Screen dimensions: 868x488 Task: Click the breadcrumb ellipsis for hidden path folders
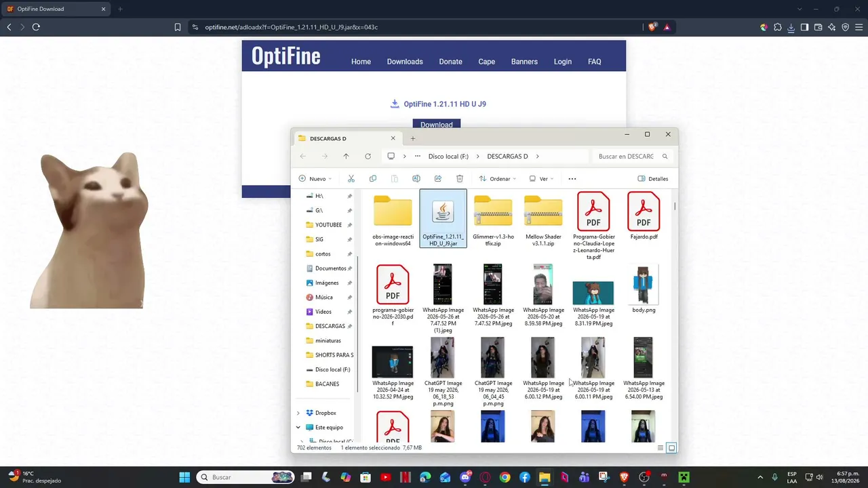click(x=418, y=157)
